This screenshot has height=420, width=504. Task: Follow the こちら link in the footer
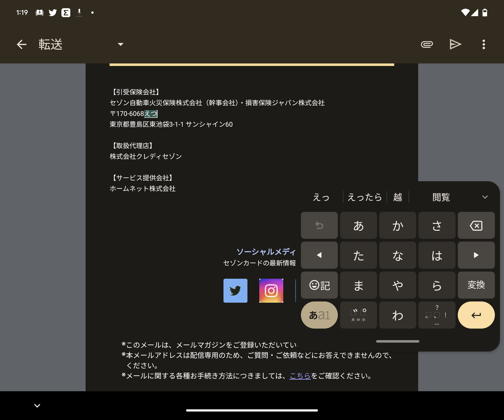click(300, 376)
